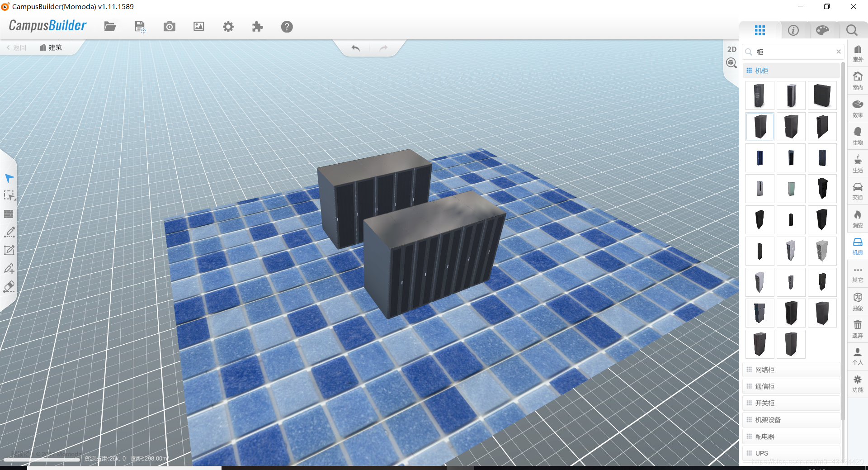Open the 个人 personal category
The width and height of the screenshot is (868, 470).
click(x=858, y=356)
